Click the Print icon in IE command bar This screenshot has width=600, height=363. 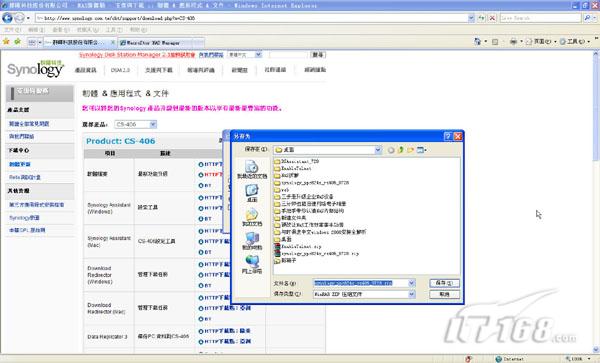coord(514,41)
